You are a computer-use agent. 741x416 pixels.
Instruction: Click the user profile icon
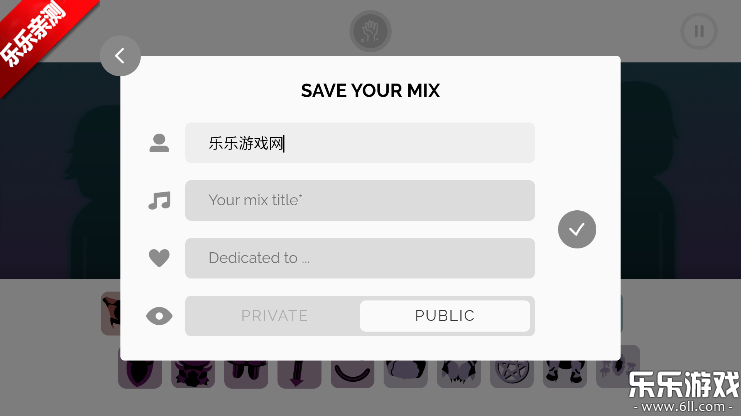159,143
